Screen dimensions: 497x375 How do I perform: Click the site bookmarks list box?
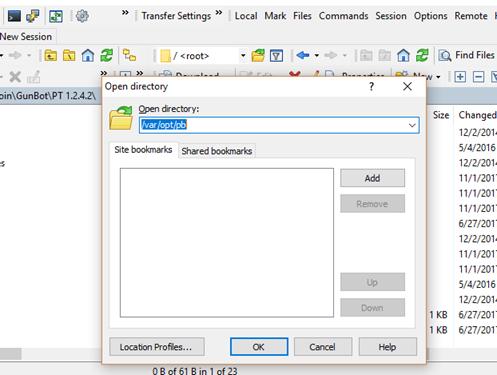[x=227, y=243]
